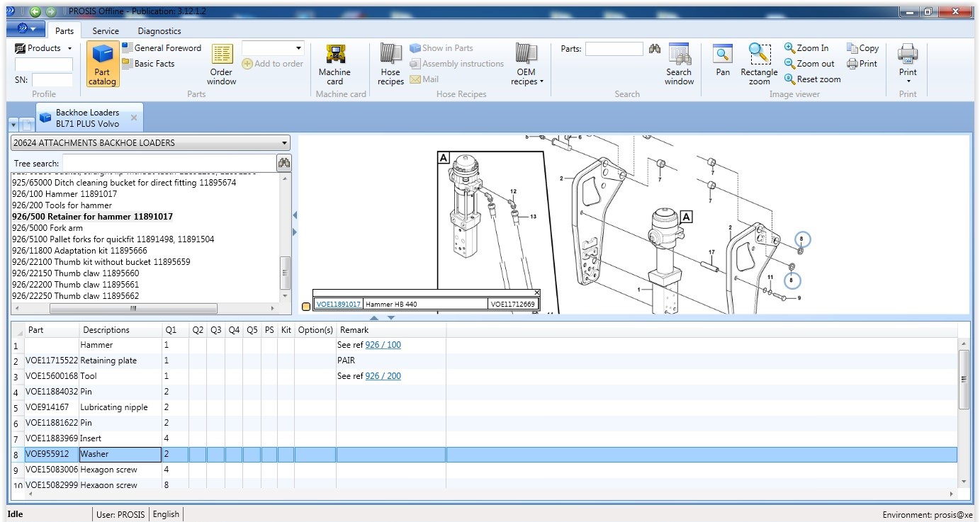The image size is (980, 522).
Task: Switch to the Service tab
Action: pyautogui.click(x=106, y=31)
